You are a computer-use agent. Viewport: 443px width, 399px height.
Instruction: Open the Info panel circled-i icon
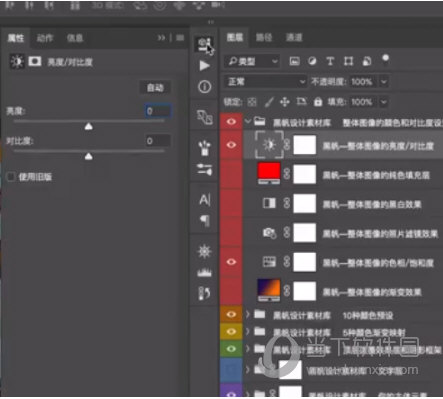(204, 87)
